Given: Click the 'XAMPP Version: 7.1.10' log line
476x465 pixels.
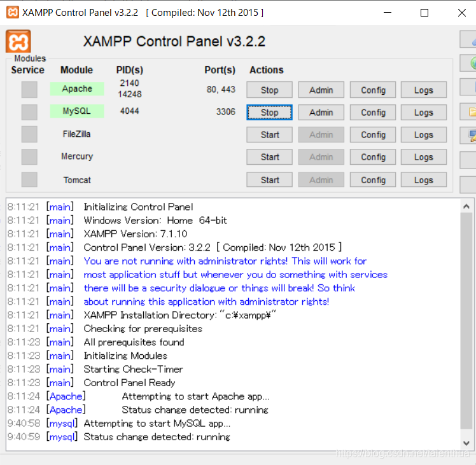Looking at the screenshot, I should (x=136, y=233).
